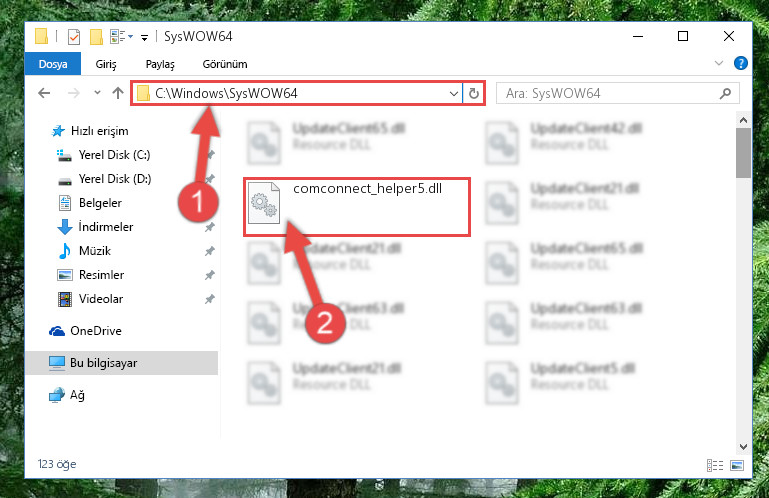Image resolution: width=769 pixels, height=498 pixels.
Task: Switch to the Görünüm ribbon tab
Action: (225, 64)
